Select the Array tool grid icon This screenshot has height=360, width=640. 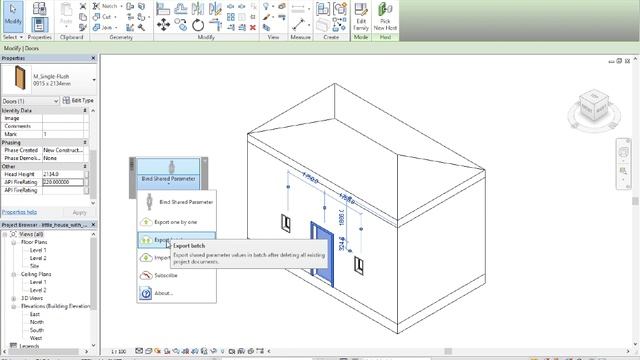(x=231, y=17)
